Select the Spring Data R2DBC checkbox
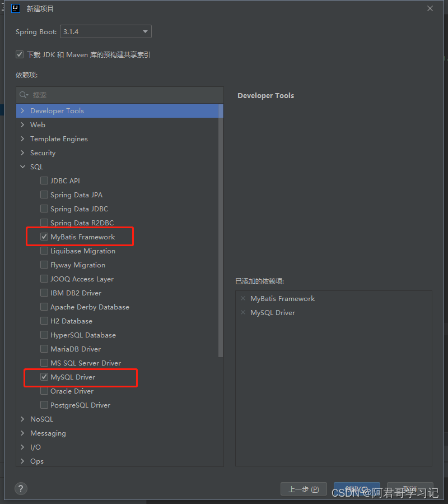Image resolution: width=448 pixels, height=504 pixels. tap(44, 223)
